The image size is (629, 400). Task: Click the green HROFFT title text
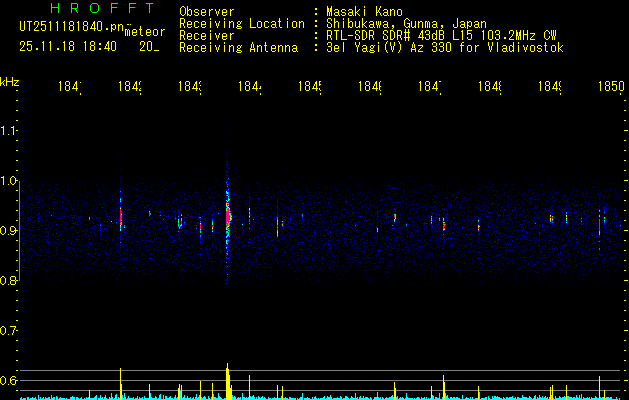[103, 8]
